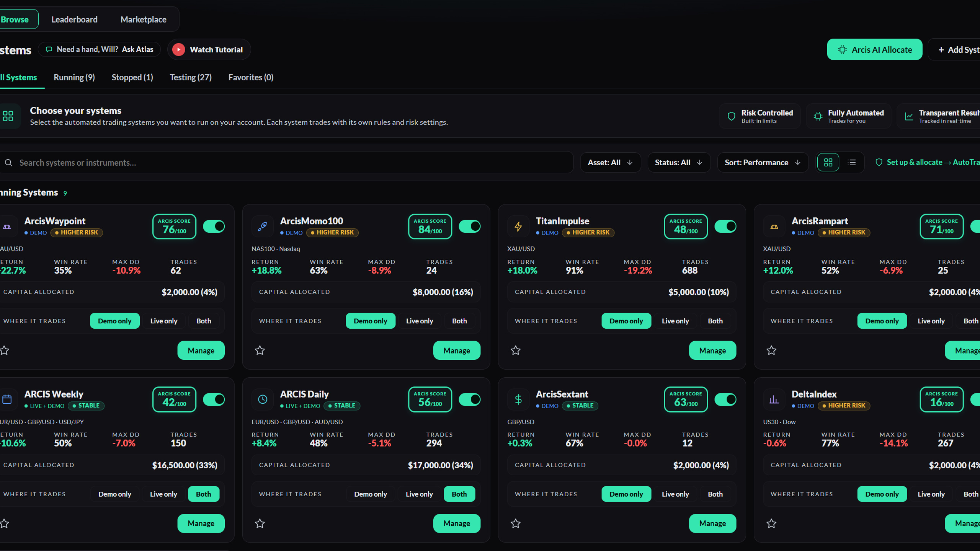Star the ArcisSextant system
This screenshot has width=980, height=551.
(x=516, y=523)
